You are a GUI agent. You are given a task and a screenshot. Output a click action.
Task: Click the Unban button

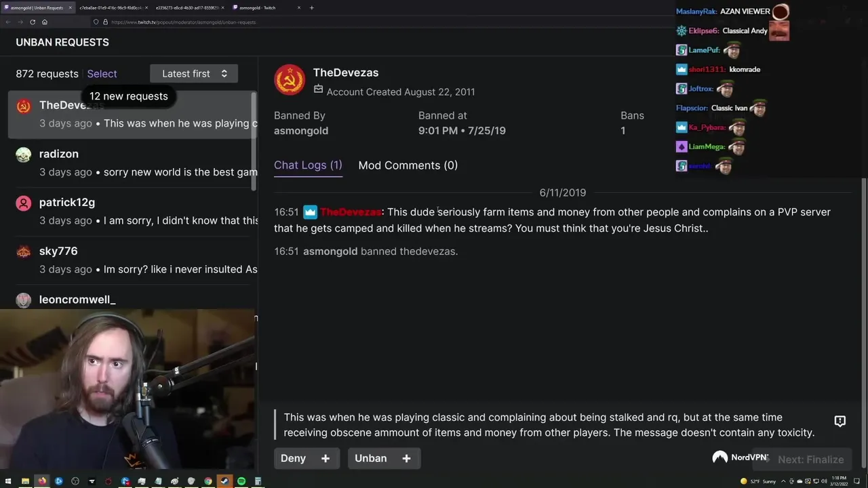click(370, 458)
